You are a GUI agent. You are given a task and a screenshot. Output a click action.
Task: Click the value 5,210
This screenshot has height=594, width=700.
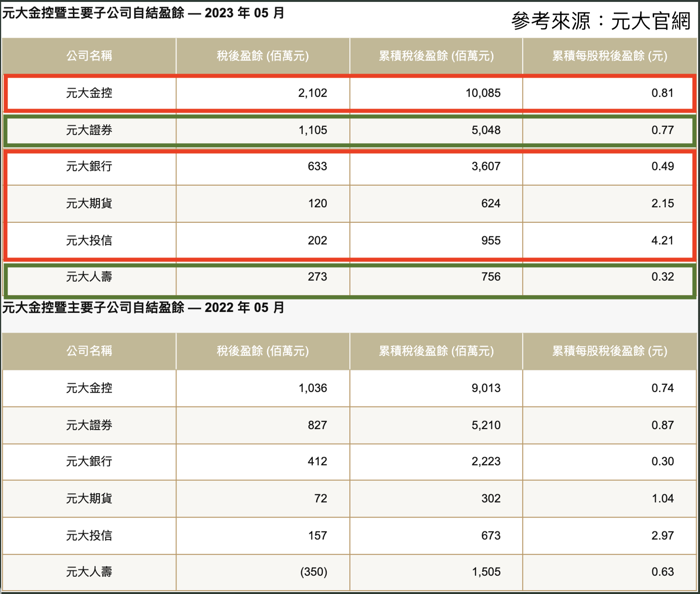486,425
